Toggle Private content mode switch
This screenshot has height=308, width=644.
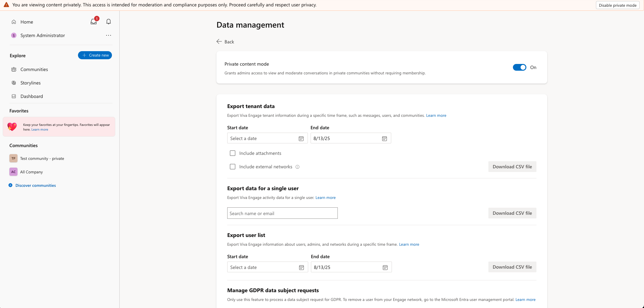pos(519,67)
